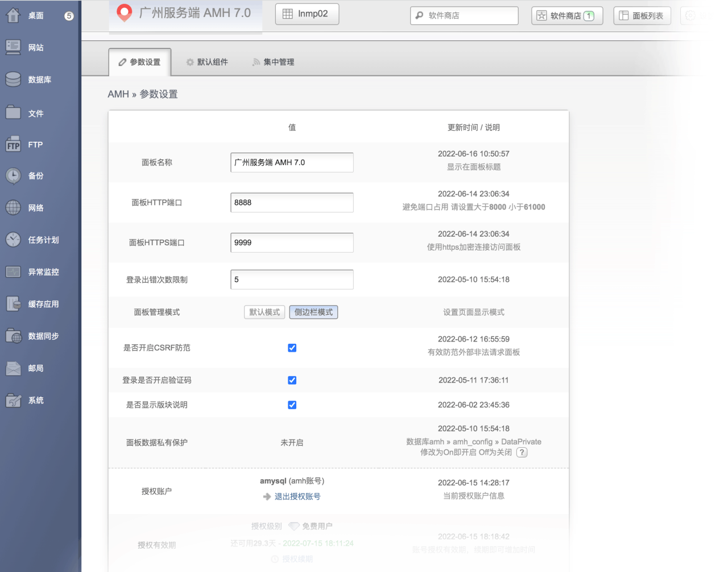Toggle the 是否显示版块说明 checkbox
This screenshot has height=572, width=728.
292,405
